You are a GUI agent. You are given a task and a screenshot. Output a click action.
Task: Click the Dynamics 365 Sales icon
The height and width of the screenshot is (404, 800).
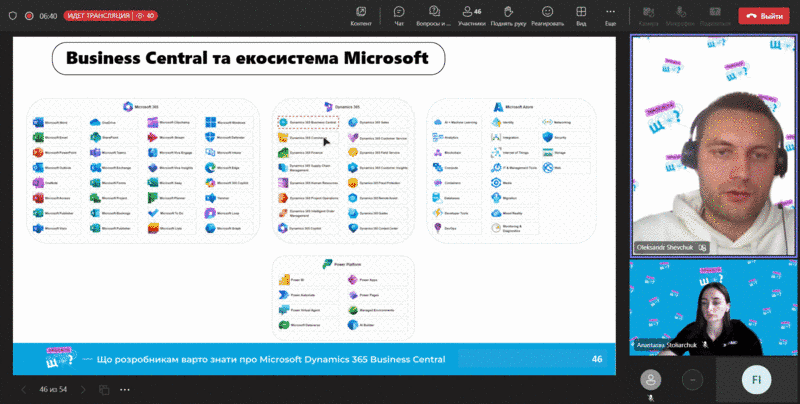[x=353, y=122]
